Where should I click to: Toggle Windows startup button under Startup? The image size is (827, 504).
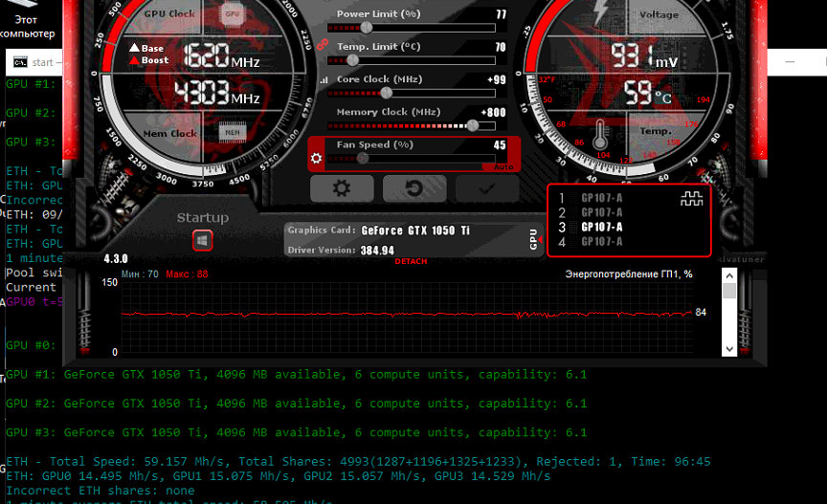pyautogui.click(x=203, y=241)
